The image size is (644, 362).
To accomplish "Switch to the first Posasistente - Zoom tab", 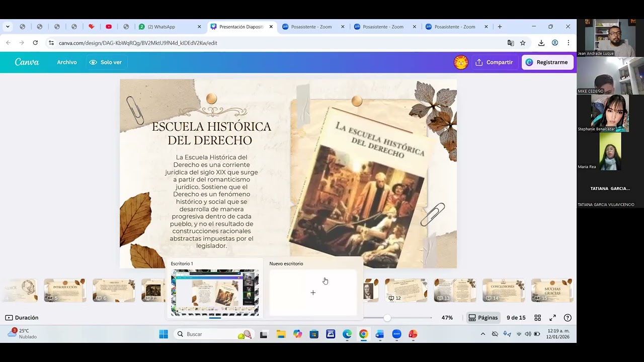I will (x=313, y=27).
